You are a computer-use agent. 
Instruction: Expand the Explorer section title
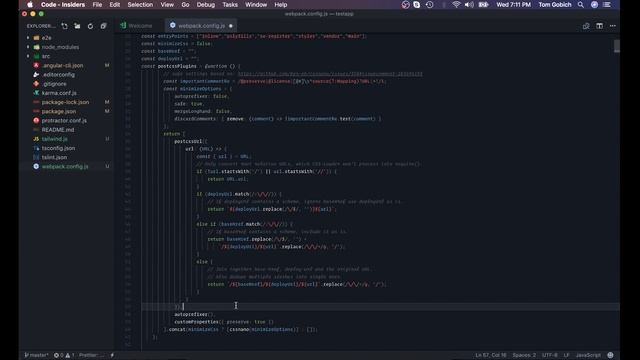coord(41,26)
